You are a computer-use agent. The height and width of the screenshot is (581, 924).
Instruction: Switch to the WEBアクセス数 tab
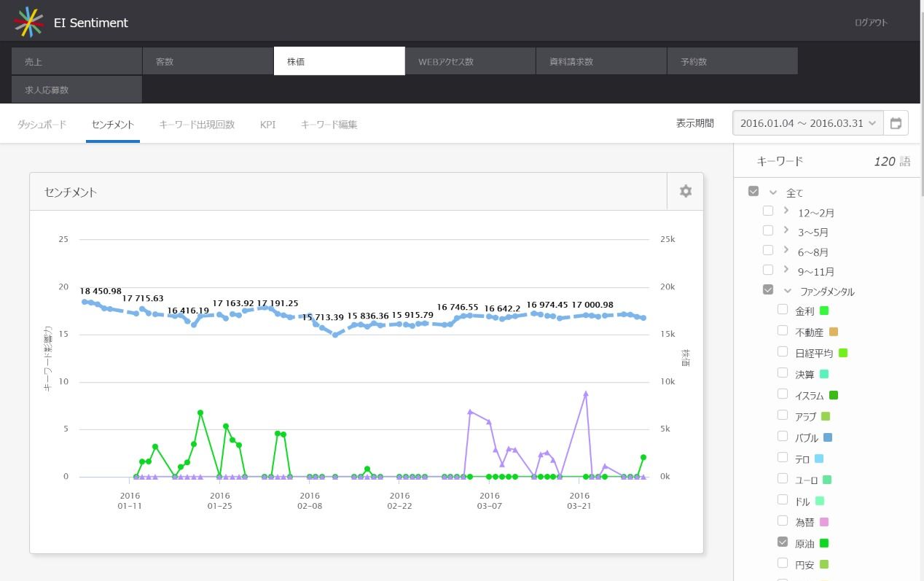pyautogui.click(x=470, y=61)
